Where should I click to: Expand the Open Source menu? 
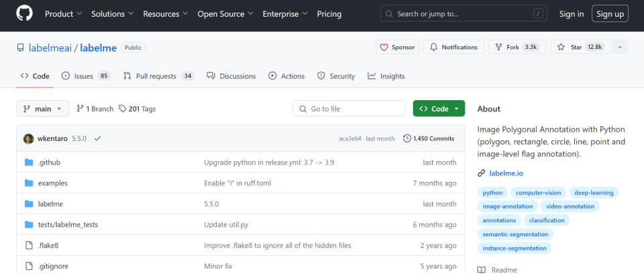pyautogui.click(x=225, y=14)
